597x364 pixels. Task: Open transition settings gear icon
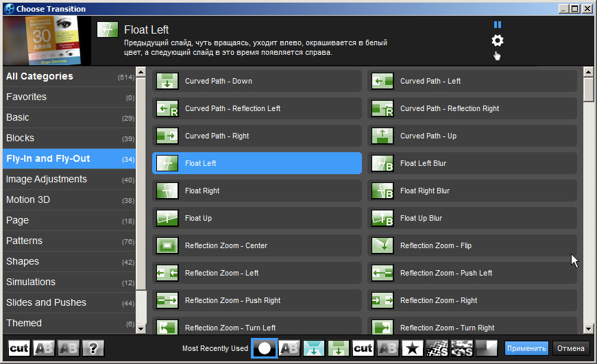[498, 40]
